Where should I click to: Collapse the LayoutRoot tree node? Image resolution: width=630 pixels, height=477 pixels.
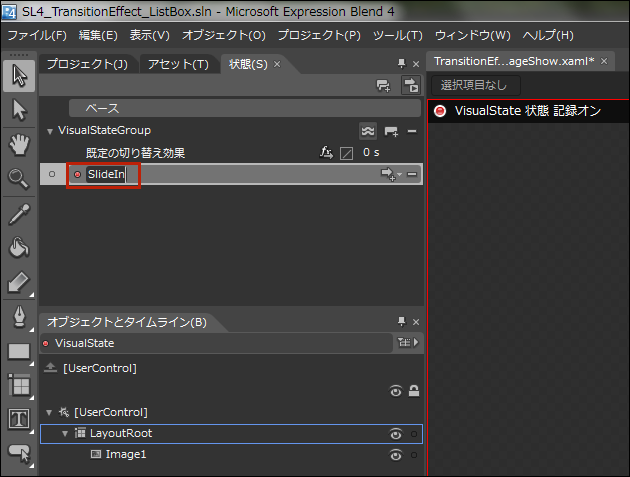[65, 434]
